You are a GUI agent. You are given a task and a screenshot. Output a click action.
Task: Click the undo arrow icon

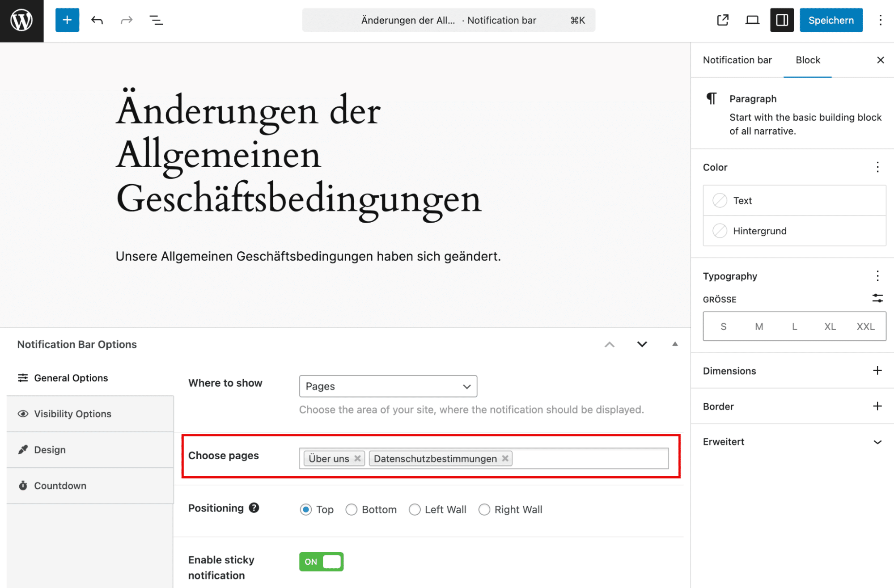click(97, 20)
